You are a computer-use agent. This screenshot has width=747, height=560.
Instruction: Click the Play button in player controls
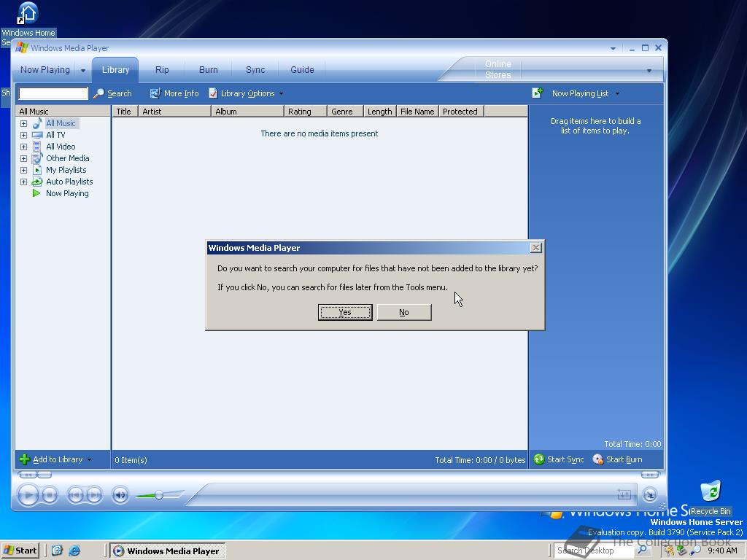click(x=28, y=495)
